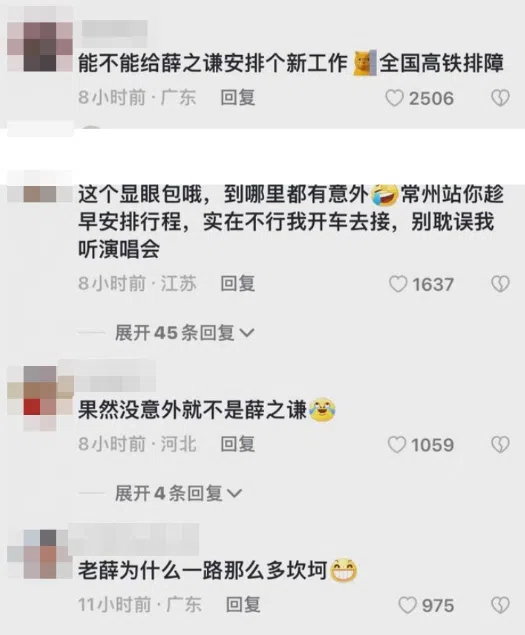The width and height of the screenshot is (525, 635).
Task: Reply to the 全国高铁排障 comment
Action: click(x=238, y=98)
